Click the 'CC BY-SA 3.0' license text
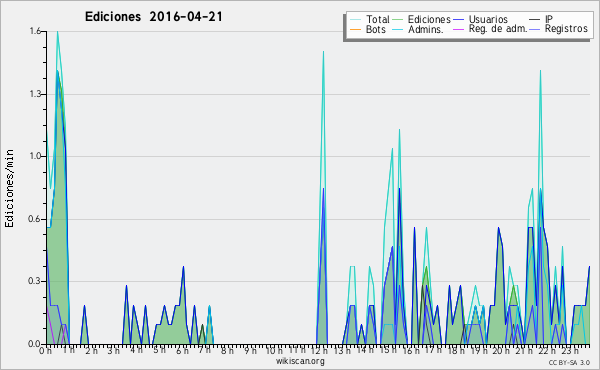600x370 pixels. [569, 363]
